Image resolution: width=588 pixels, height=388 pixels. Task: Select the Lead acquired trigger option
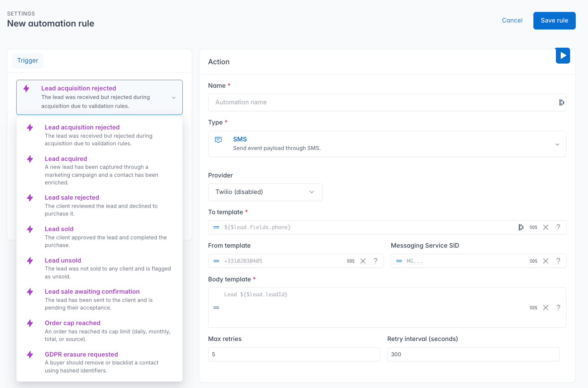pos(99,170)
